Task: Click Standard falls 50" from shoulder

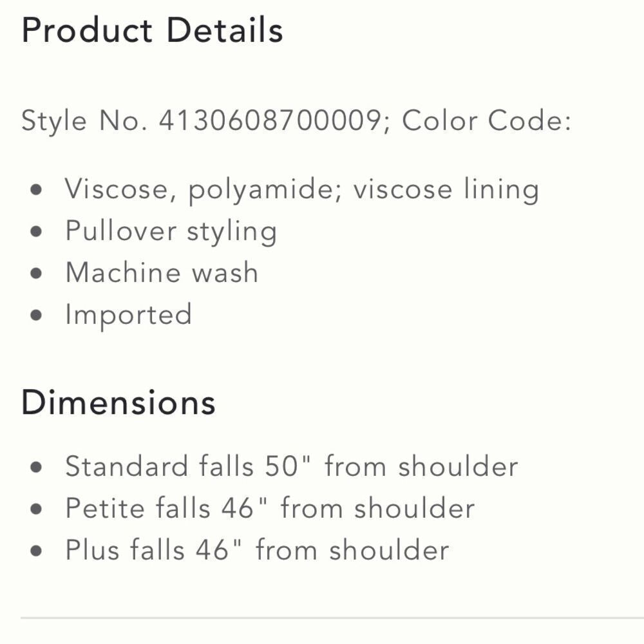Action: coord(292,466)
